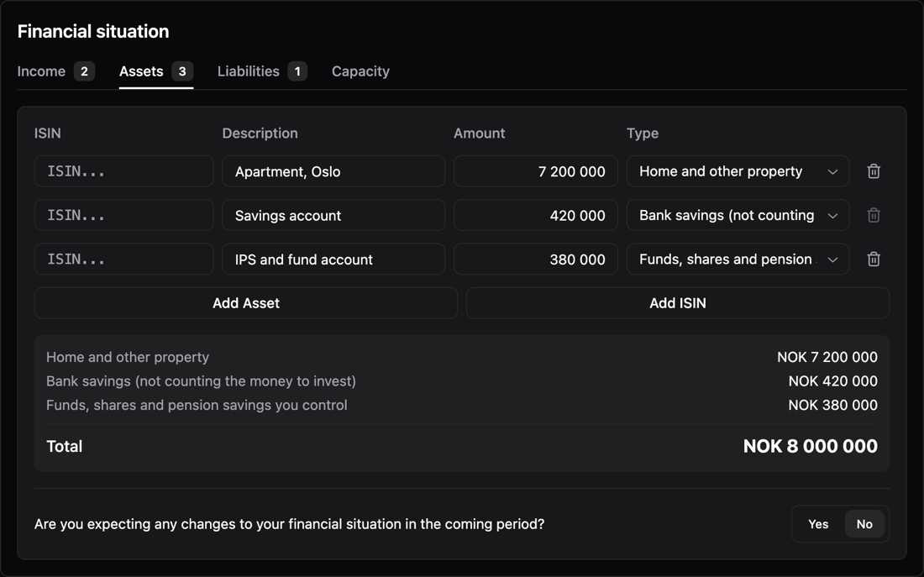Image resolution: width=924 pixels, height=577 pixels.
Task: Click the Add Asset button
Action: (246, 303)
